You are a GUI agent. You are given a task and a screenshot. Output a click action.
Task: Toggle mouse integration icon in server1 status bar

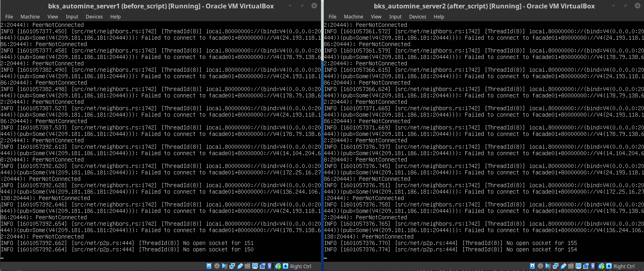[x=278, y=266]
